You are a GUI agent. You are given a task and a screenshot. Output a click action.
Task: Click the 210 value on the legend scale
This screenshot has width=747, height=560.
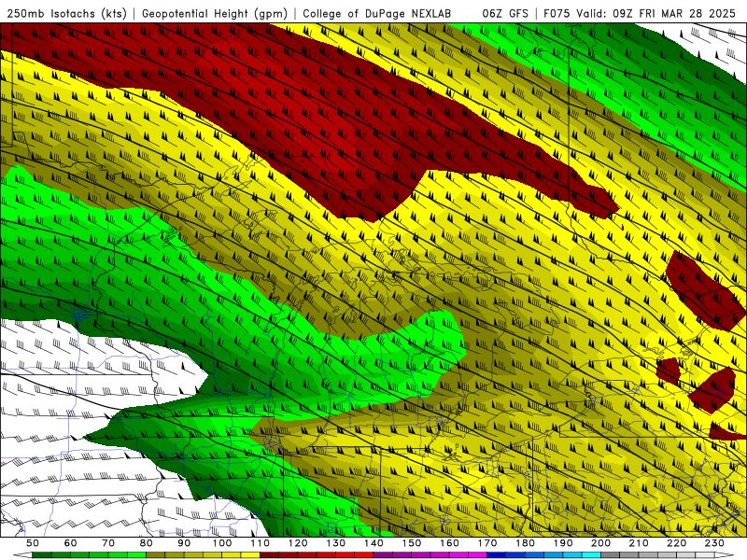[x=639, y=543]
